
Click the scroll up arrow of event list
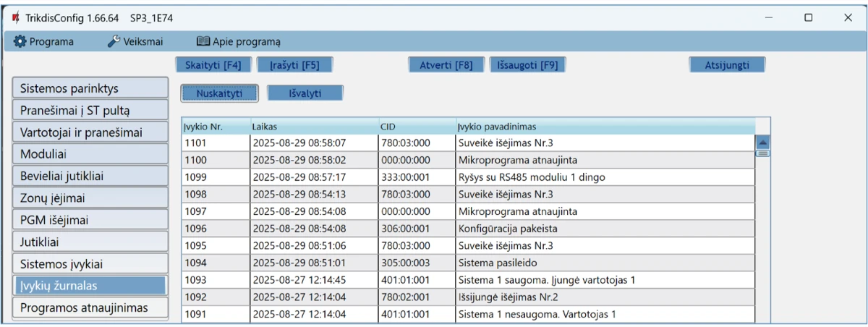[762, 143]
